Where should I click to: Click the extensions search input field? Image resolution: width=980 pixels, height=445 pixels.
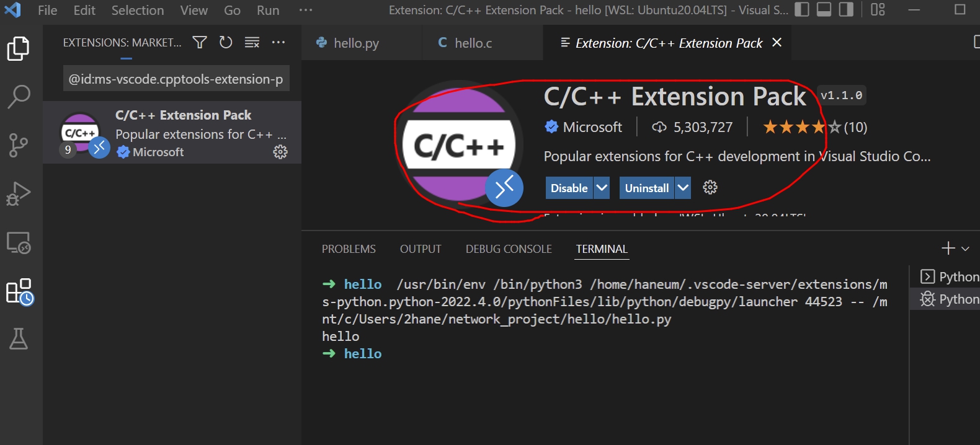click(176, 79)
